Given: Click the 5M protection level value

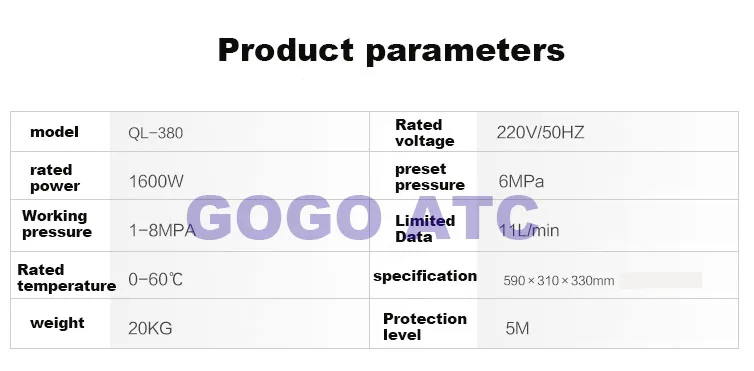Looking at the screenshot, I should [517, 329].
